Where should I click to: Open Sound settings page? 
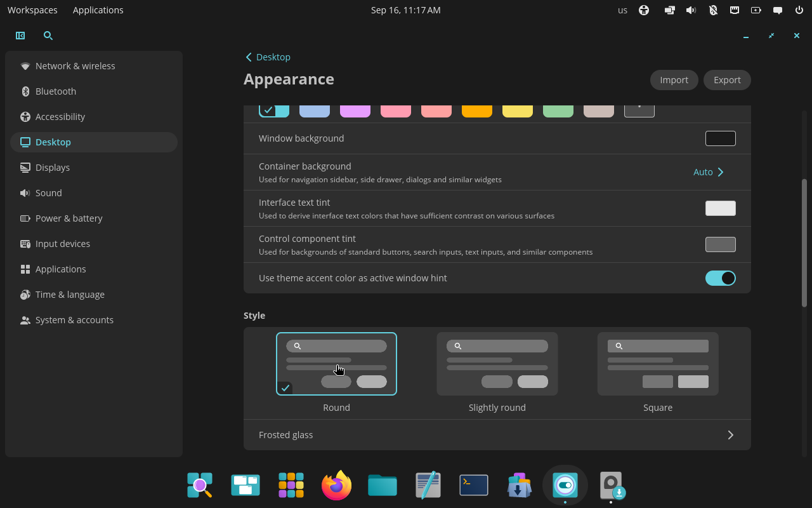pyautogui.click(x=94, y=193)
